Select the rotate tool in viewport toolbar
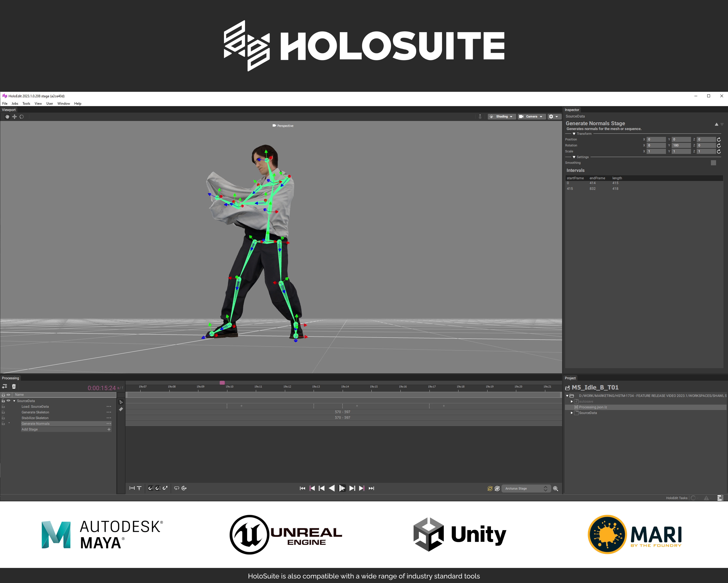Screen dimensions: 728x583 [22, 116]
